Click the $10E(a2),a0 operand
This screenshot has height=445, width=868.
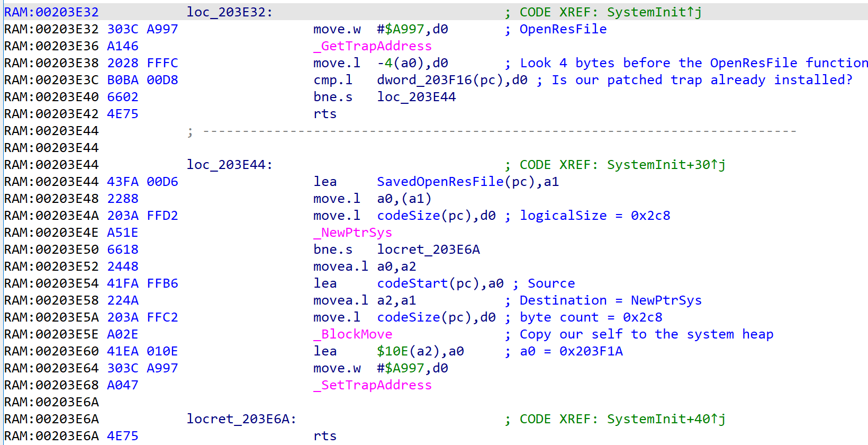tap(420, 351)
